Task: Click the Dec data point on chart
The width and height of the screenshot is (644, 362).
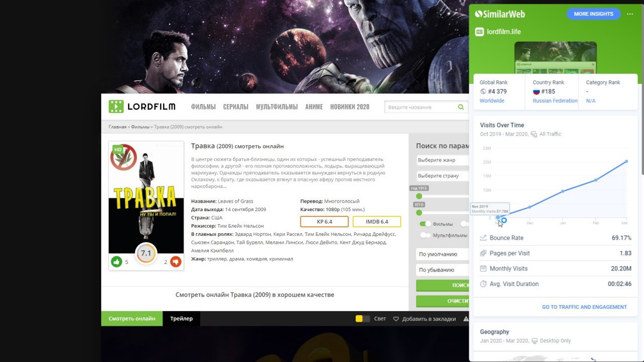Action: pos(530,207)
